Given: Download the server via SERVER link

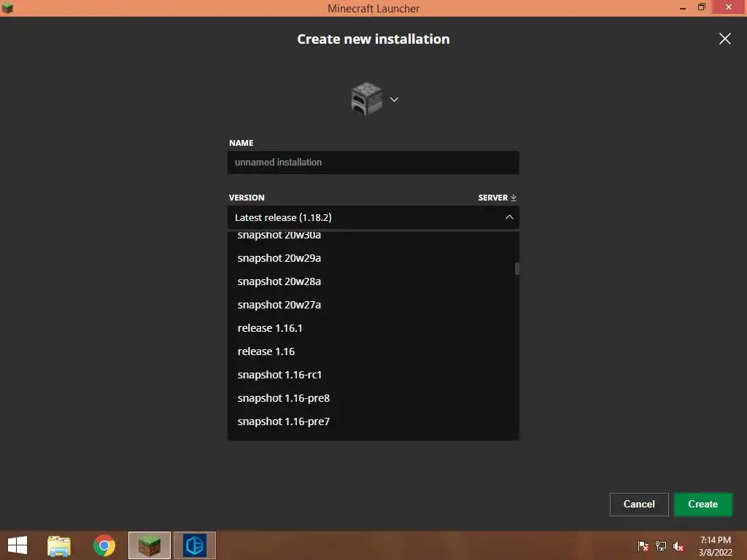Looking at the screenshot, I should point(497,198).
